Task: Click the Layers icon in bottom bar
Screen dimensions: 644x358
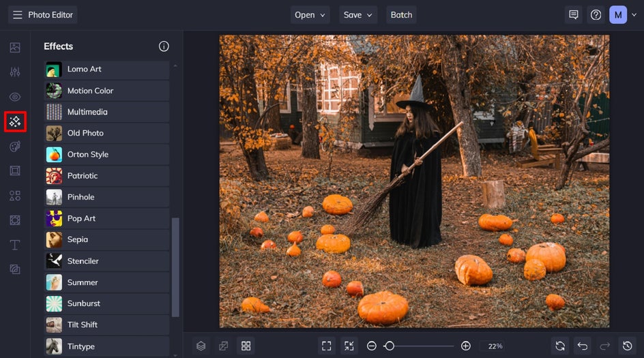Action: click(201, 346)
